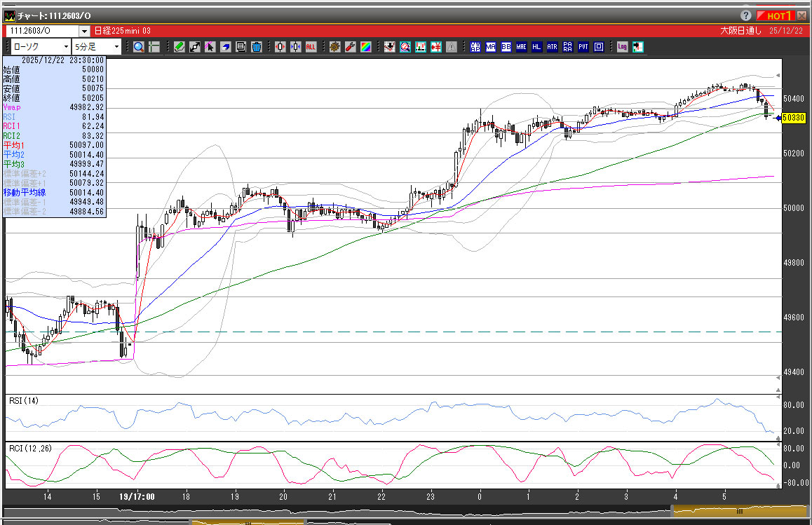
Task: Click the HL indicator button
Action: click(x=537, y=47)
